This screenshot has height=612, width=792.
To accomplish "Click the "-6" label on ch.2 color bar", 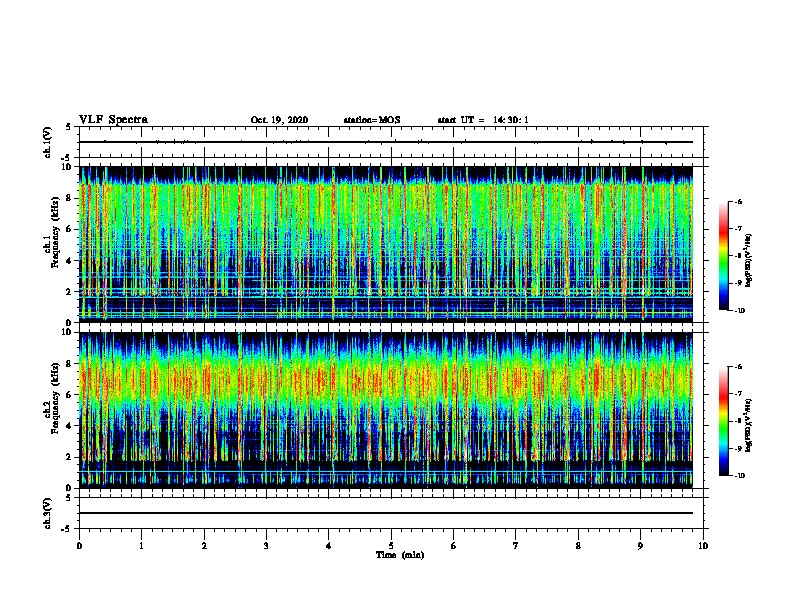I will pyautogui.click(x=738, y=367).
